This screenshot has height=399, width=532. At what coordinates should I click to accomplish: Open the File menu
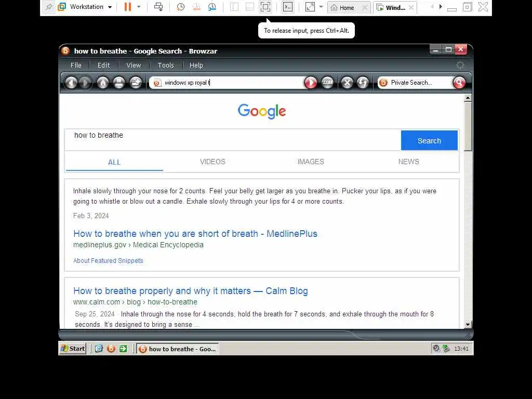[x=76, y=65]
